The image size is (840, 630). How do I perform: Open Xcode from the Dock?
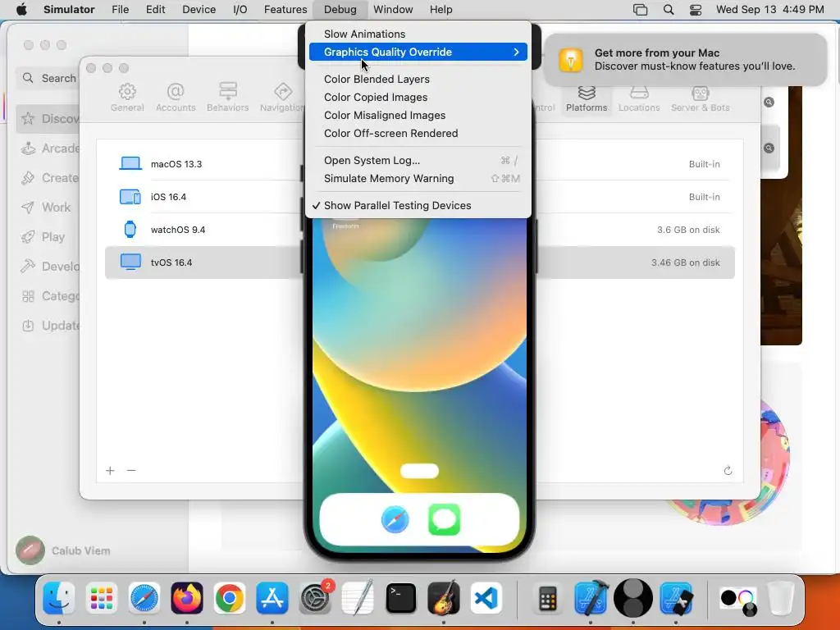pos(591,598)
